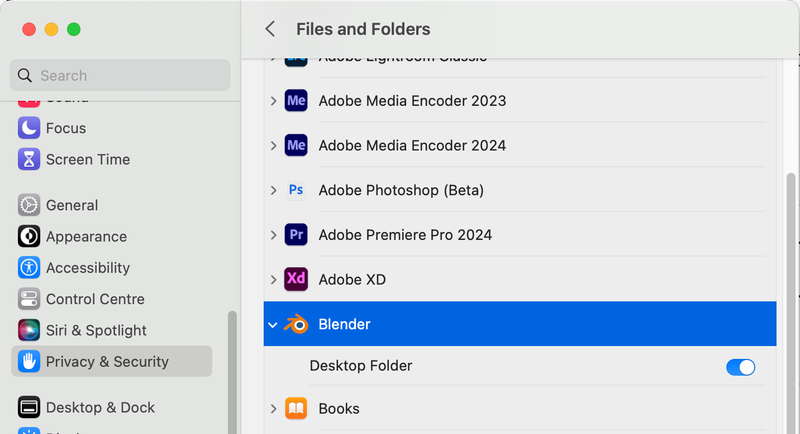The height and width of the screenshot is (434, 800).
Task: Click the sidebar scrollbar
Action: click(x=232, y=372)
